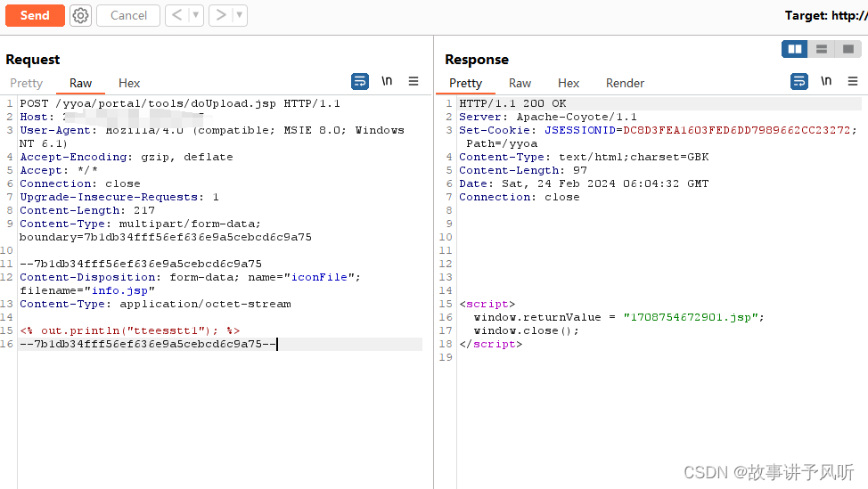Screen dimensions: 868x489
Task: Go to next request with forward arrow
Action: (221, 15)
